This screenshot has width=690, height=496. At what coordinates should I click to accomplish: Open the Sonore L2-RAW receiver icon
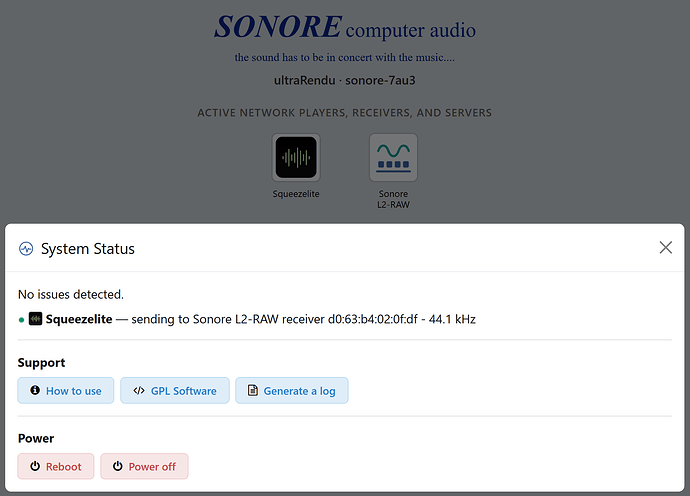point(393,158)
